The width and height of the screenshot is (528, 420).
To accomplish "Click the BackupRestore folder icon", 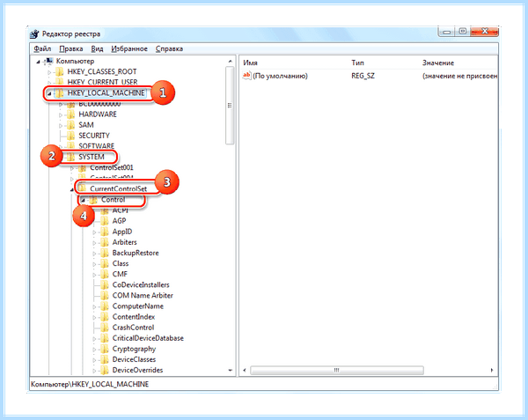I will [105, 253].
